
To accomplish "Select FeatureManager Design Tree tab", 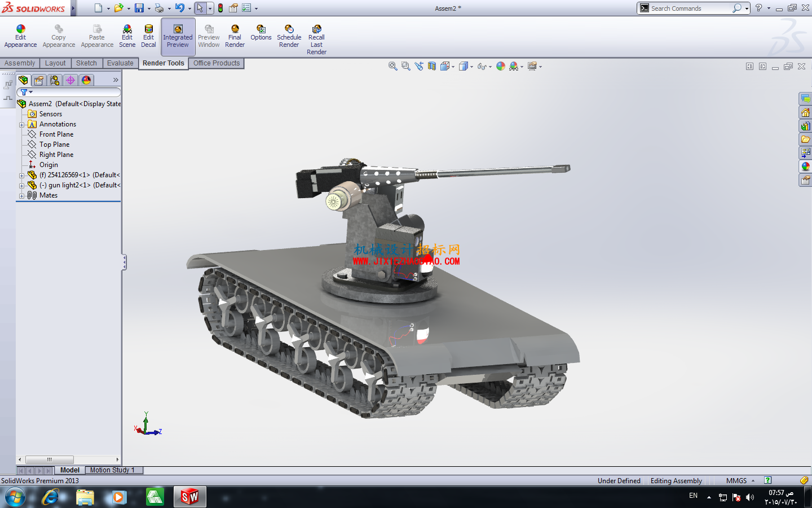I will 23,80.
